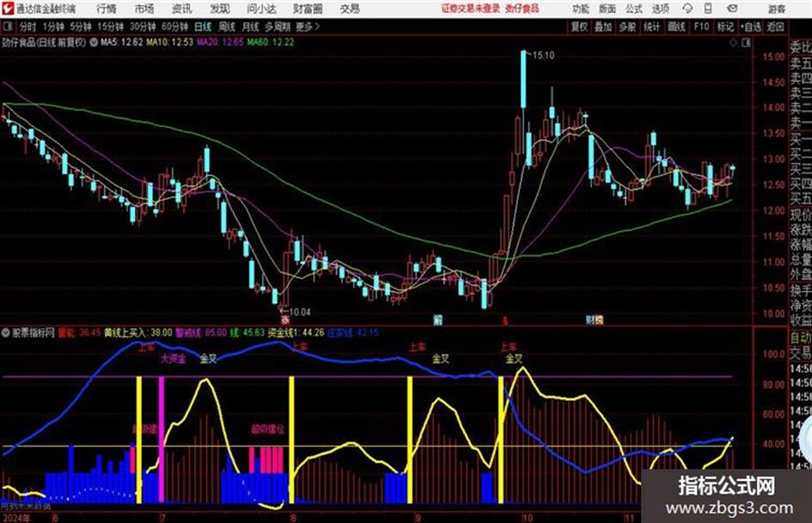Click the 10.04 low price label

coord(300,313)
